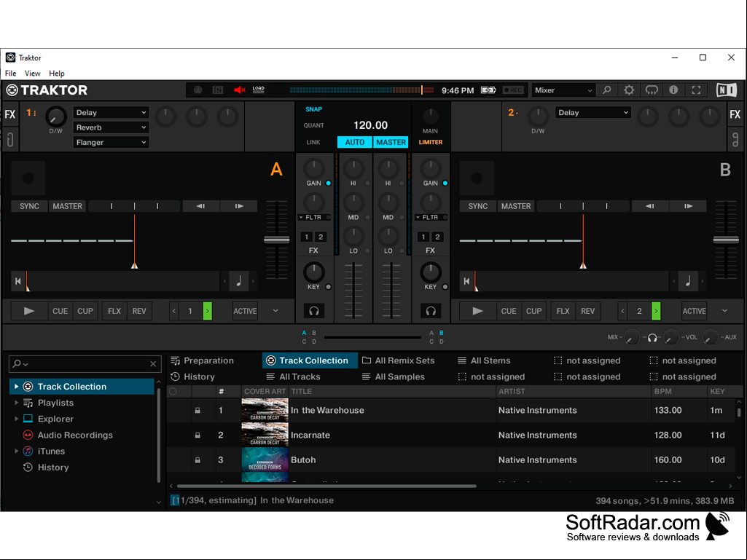Open the Help menu
The height and width of the screenshot is (560, 747).
57,74
